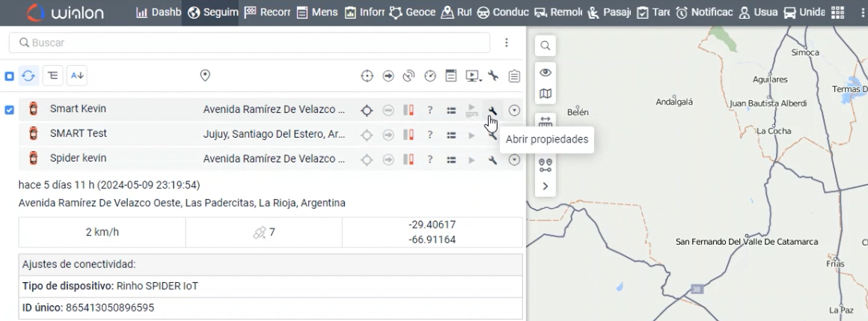
Task: Open the Conductores tab
Action: pos(503,12)
